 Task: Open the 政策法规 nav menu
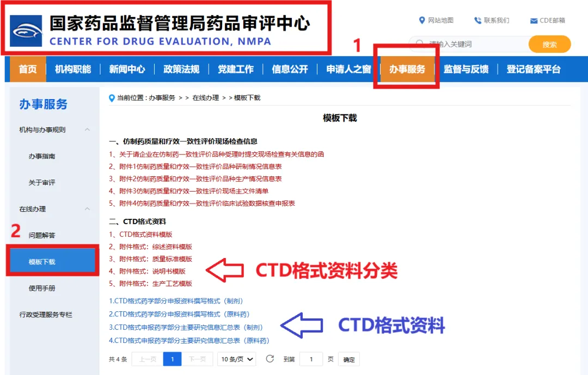coord(181,69)
